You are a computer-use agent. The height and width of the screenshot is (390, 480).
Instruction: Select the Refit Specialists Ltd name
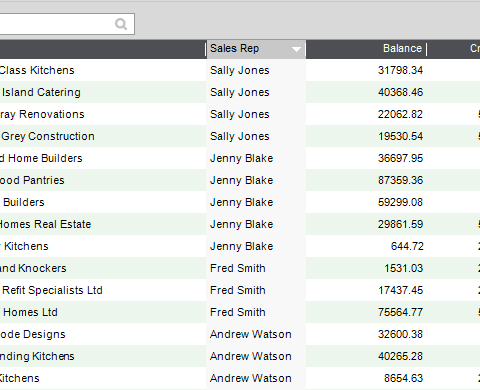pyautogui.click(x=52, y=290)
